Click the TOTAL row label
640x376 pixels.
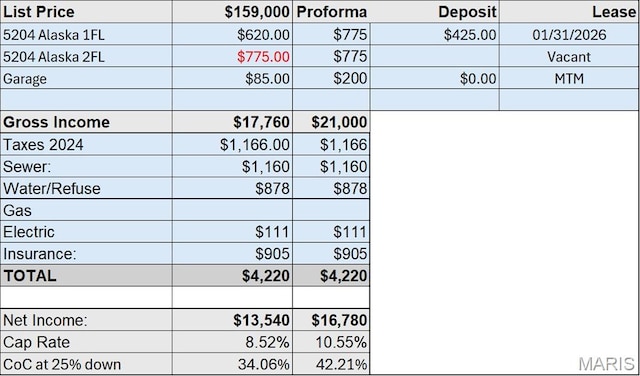(x=86, y=276)
